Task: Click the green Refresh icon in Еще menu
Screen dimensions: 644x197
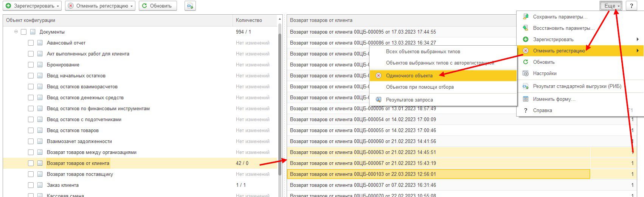Action: [525, 62]
